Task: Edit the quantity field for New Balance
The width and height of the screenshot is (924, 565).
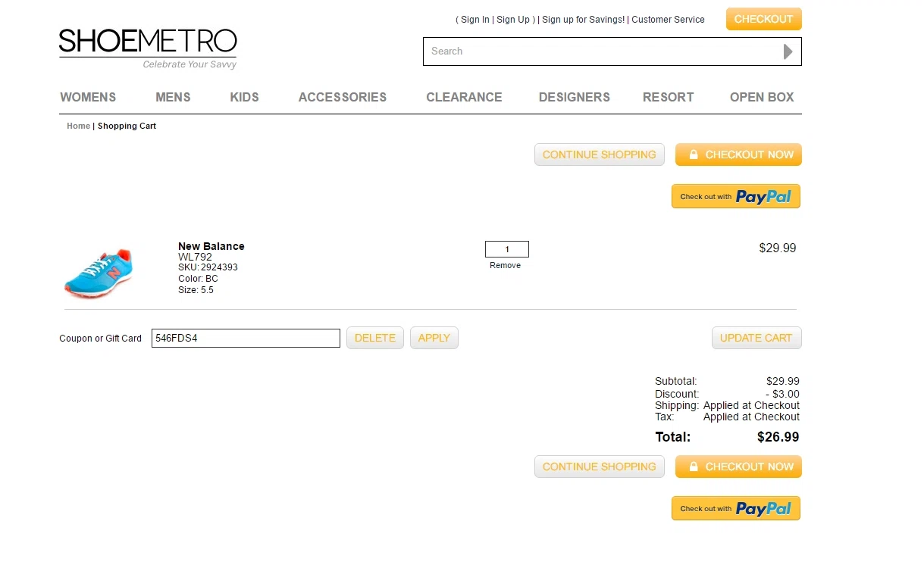Action: pyautogui.click(x=507, y=249)
